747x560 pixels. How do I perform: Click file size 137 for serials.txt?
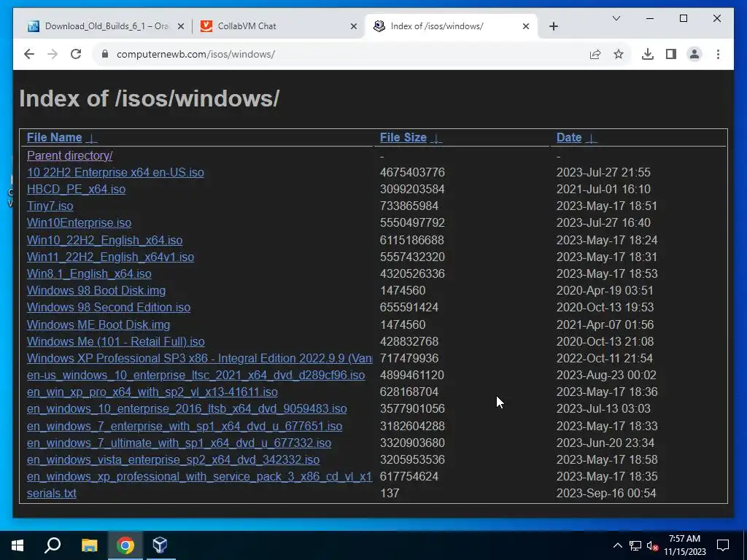pyautogui.click(x=390, y=494)
